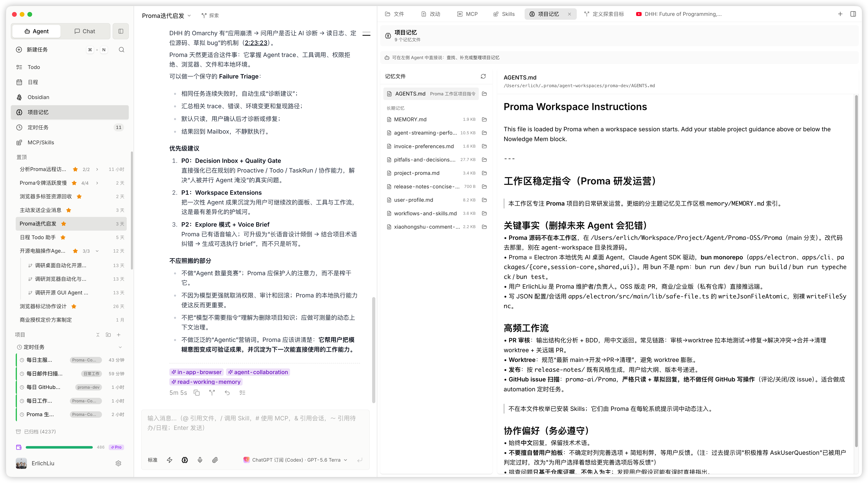
Task: Attach a file with paperclip icon
Action: coord(215,460)
